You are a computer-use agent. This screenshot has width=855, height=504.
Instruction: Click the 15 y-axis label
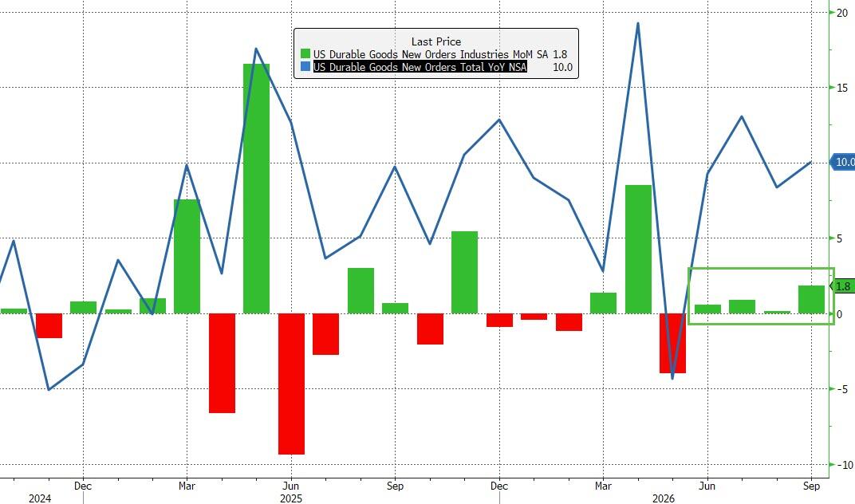click(x=842, y=88)
